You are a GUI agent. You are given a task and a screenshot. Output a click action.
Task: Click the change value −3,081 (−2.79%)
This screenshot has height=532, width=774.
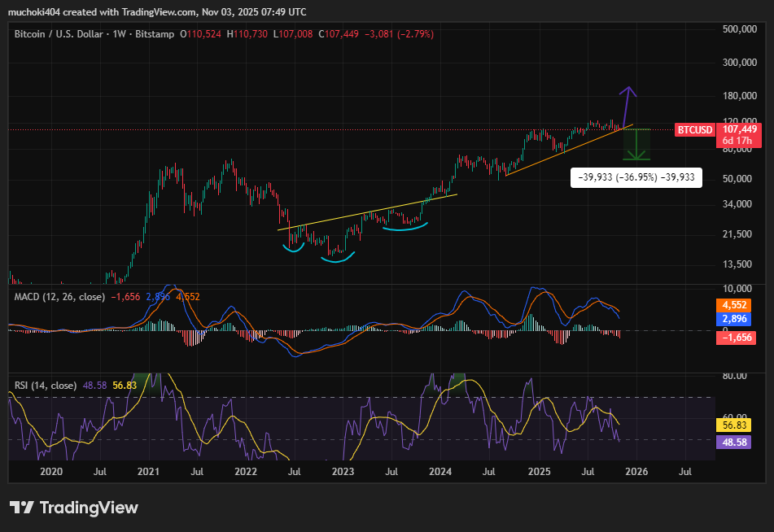(x=399, y=34)
